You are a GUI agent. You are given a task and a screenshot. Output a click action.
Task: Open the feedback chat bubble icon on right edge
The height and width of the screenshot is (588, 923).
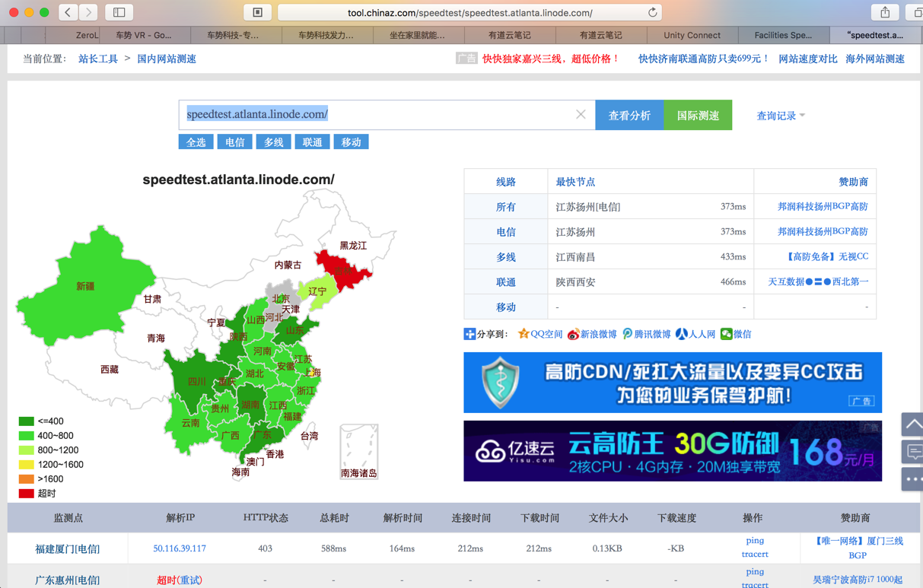click(912, 452)
